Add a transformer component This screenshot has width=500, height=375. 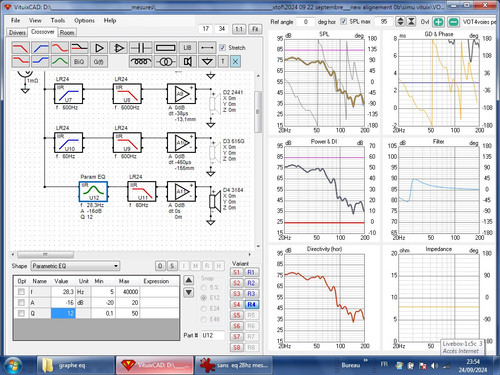coord(165,62)
